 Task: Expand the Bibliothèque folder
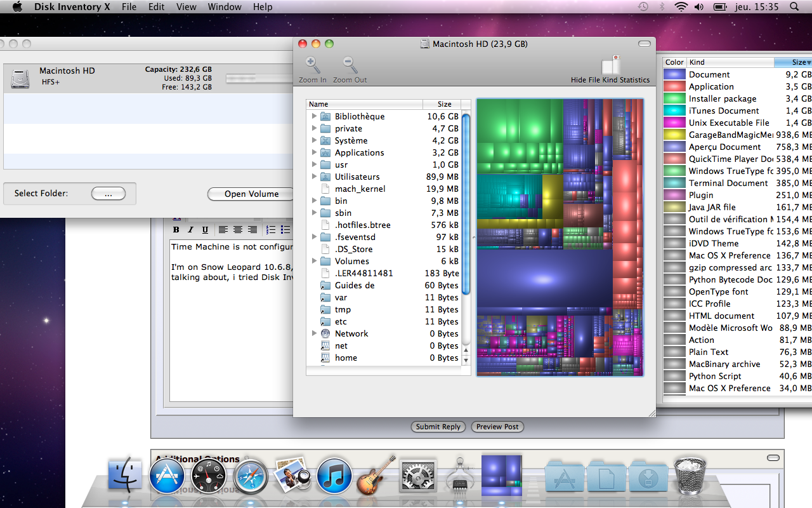314,116
